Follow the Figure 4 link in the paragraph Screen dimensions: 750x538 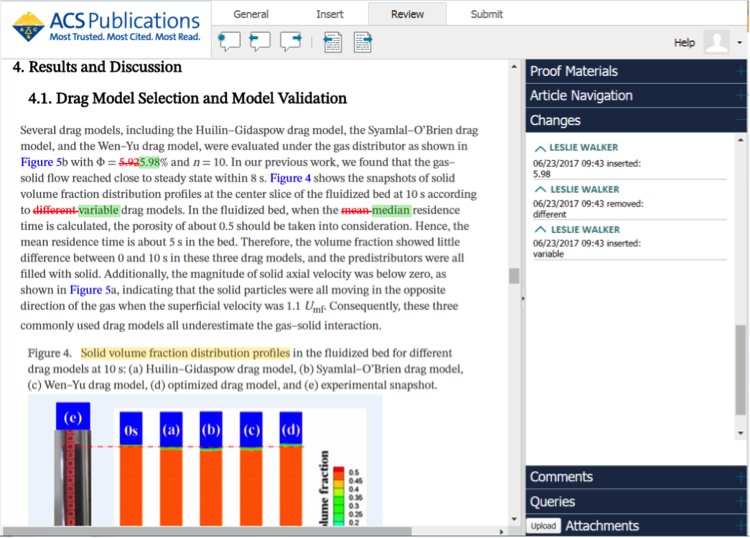point(290,178)
